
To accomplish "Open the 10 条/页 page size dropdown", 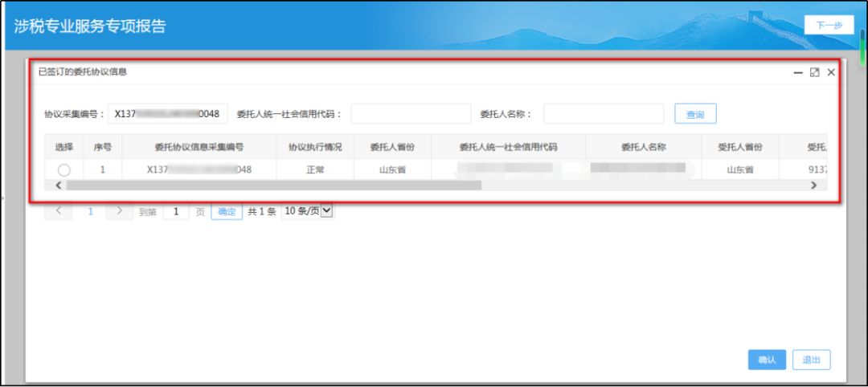I will coord(309,210).
